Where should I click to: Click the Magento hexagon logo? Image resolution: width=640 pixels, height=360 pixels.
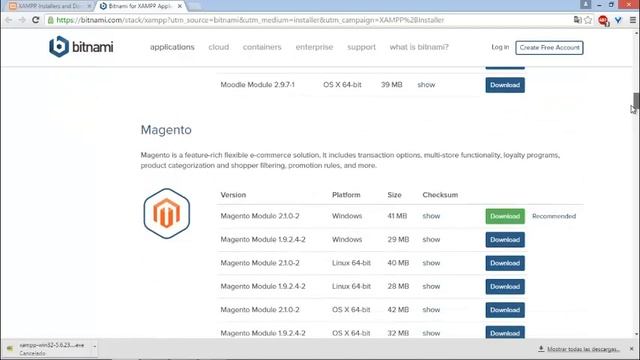click(167, 213)
